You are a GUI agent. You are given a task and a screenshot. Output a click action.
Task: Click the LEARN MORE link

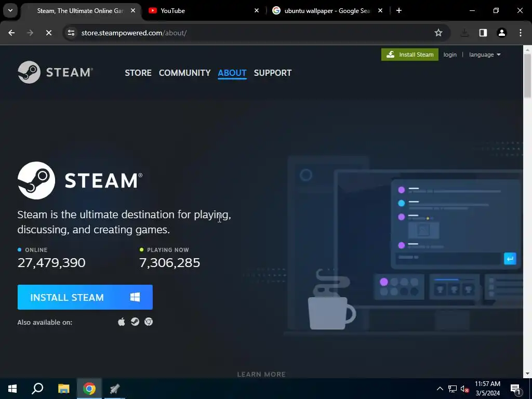click(x=261, y=374)
